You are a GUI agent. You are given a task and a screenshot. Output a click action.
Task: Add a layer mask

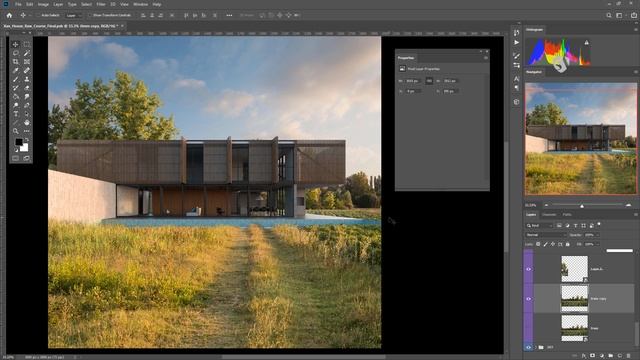(593, 356)
